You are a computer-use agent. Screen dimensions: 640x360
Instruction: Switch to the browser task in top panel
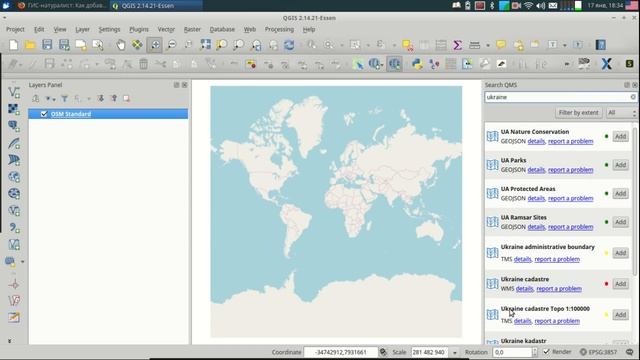click(62, 6)
